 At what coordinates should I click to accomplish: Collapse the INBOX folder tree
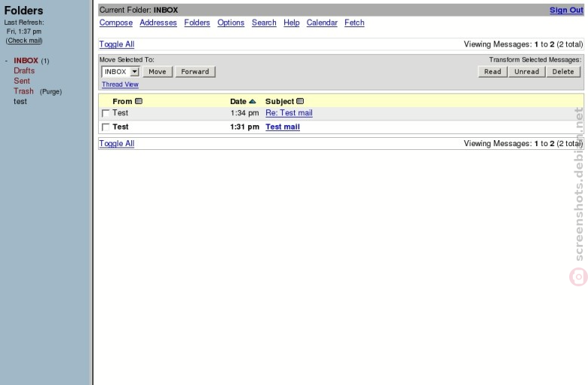(x=6, y=61)
